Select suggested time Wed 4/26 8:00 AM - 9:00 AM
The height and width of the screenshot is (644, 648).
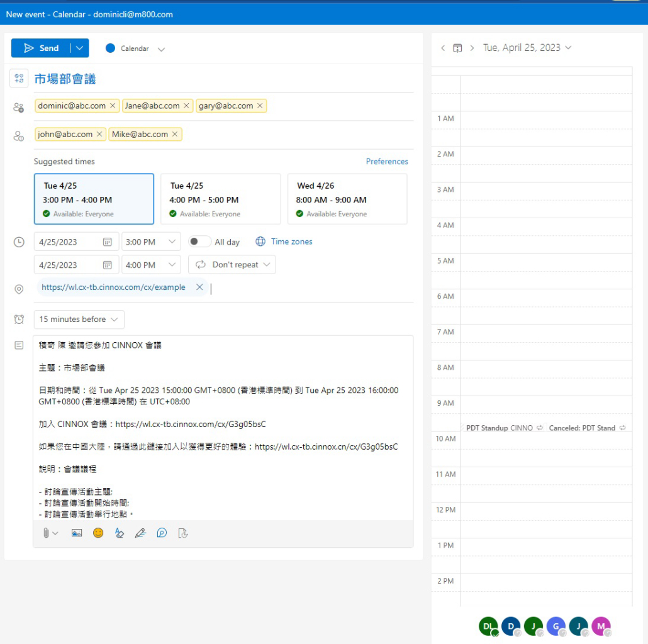(x=347, y=199)
